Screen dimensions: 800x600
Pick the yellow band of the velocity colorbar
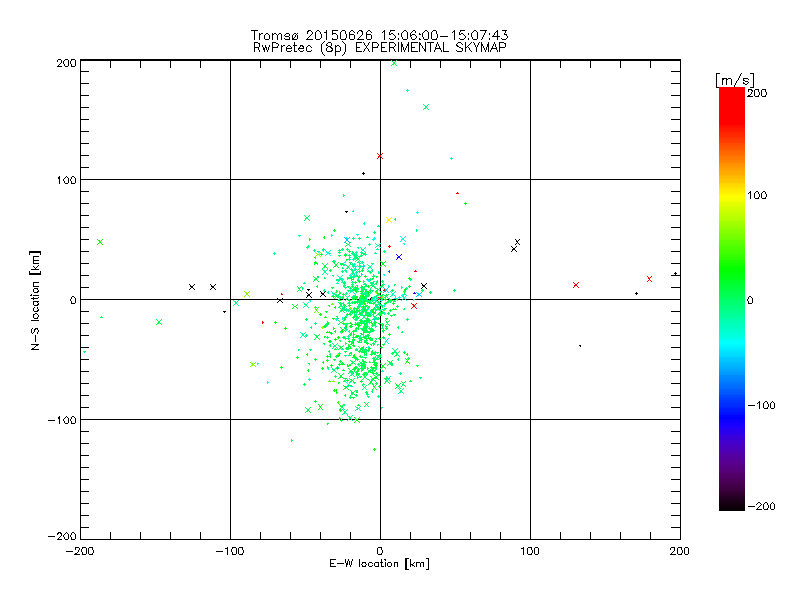coord(732,196)
